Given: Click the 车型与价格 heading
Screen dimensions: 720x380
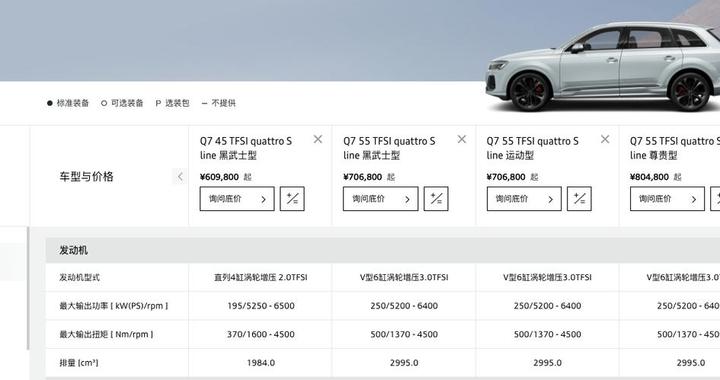Looking at the screenshot, I should point(86,176).
